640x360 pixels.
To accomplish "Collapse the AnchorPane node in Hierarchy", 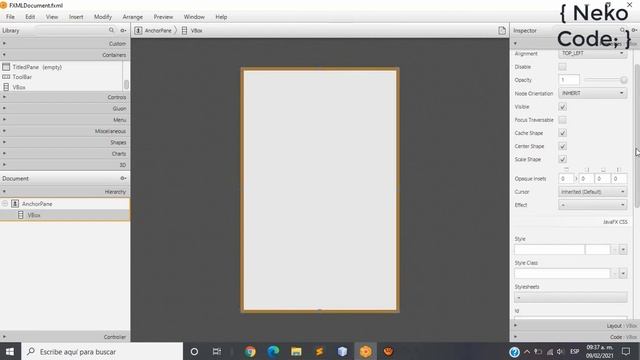I will tap(5, 203).
